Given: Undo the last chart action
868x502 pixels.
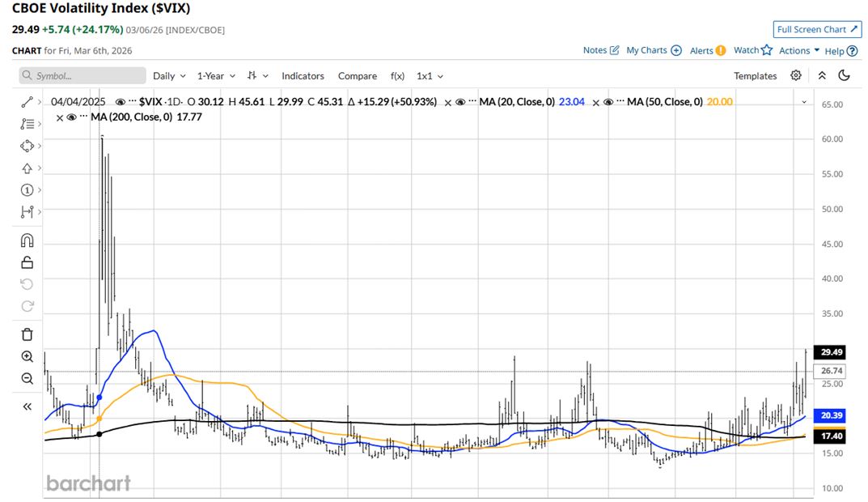Looking at the screenshot, I should point(27,284).
